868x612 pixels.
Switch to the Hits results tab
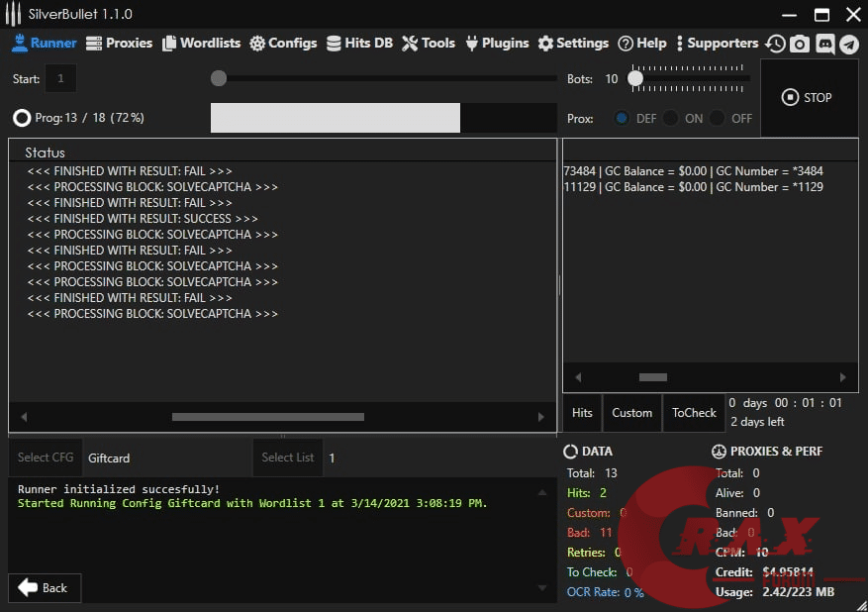tap(582, 413)
